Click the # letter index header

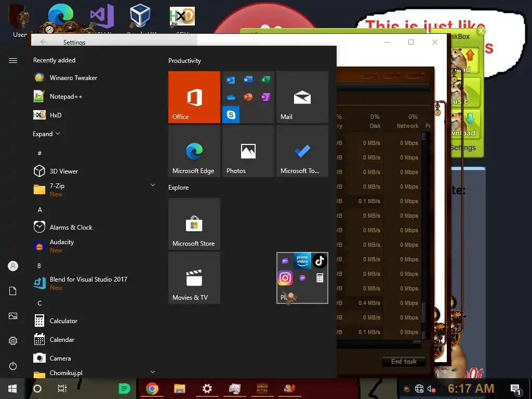[x=39, y=153]
